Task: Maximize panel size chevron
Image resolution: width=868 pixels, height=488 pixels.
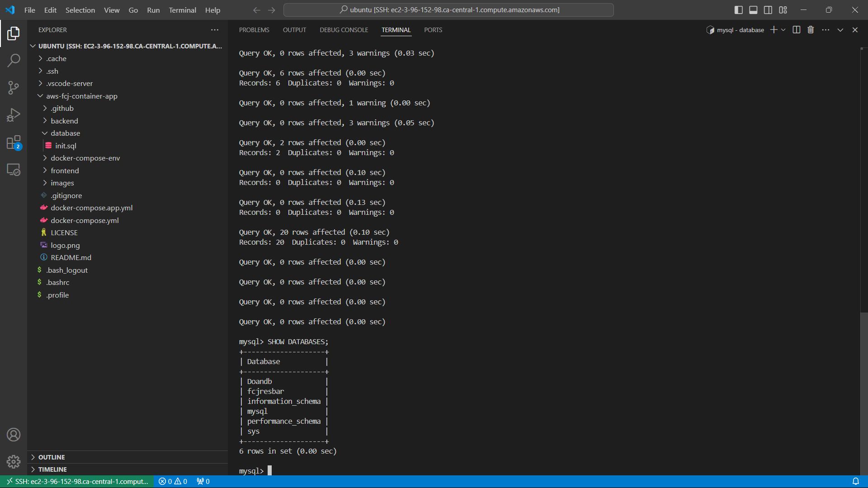Action: click(840, 30)
